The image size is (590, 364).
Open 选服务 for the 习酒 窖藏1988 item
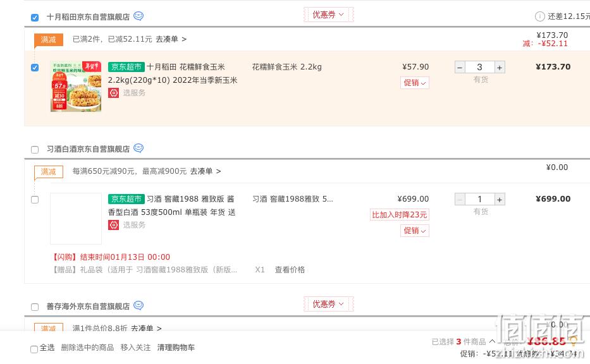[x=134, y=224]
